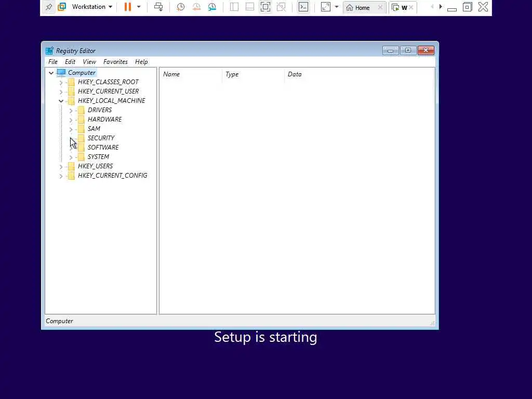
Task: Expand HKEY_CLASSES_ROOT node
Action: 61,82
